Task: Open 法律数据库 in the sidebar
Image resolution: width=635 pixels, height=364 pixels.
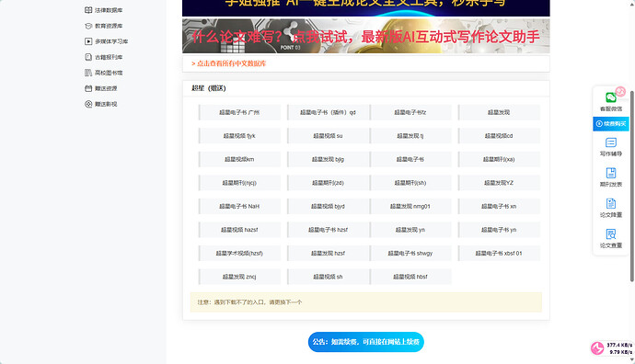Action: pos(104,10)
